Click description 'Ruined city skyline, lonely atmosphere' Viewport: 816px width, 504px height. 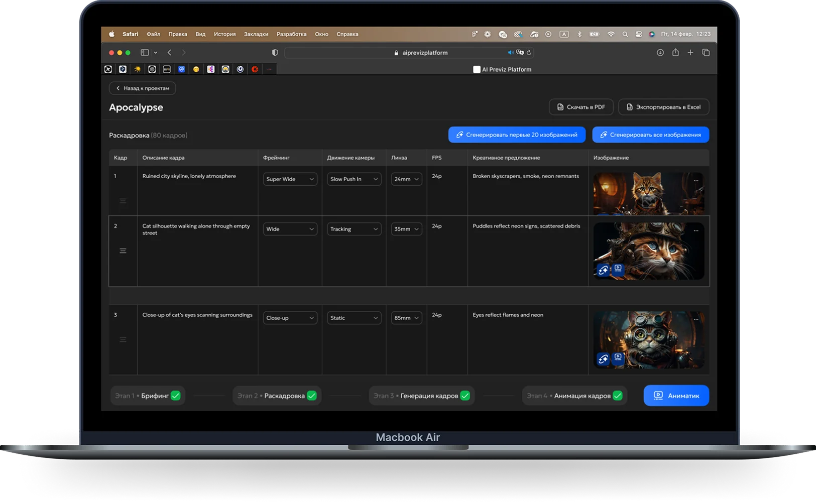coord(189,176)
